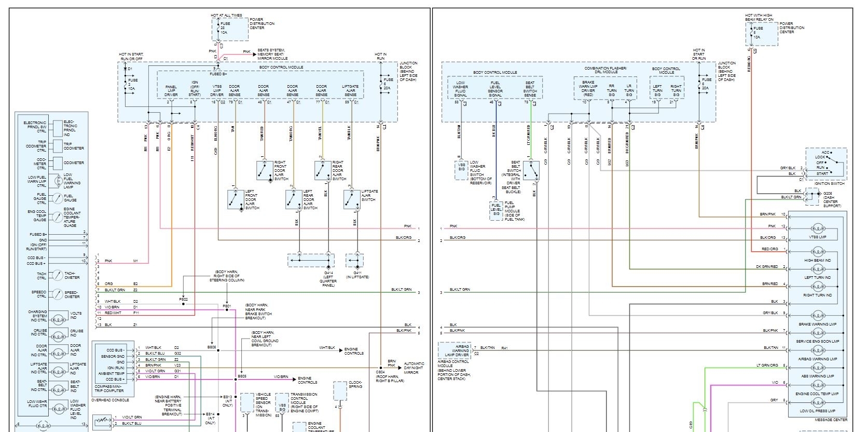Click the Liftgate Ajar Switch symbol

click(x=352, y=199)
